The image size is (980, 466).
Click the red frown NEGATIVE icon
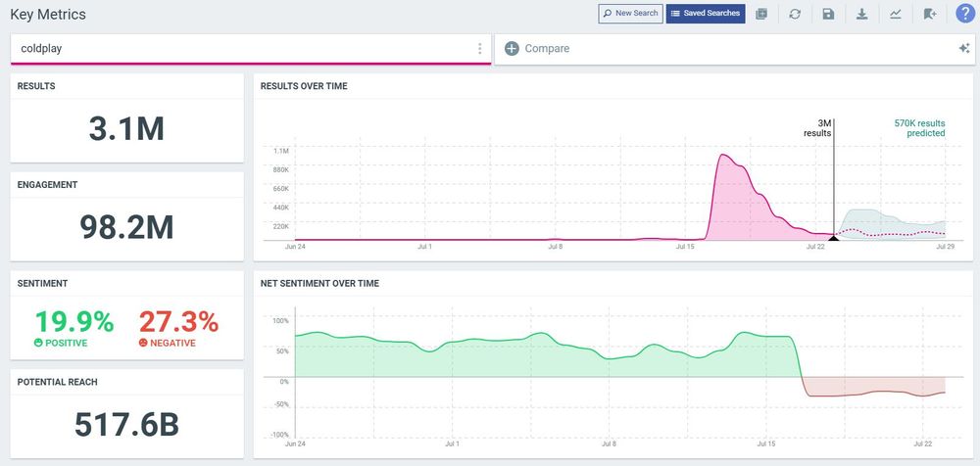(143, 343)
